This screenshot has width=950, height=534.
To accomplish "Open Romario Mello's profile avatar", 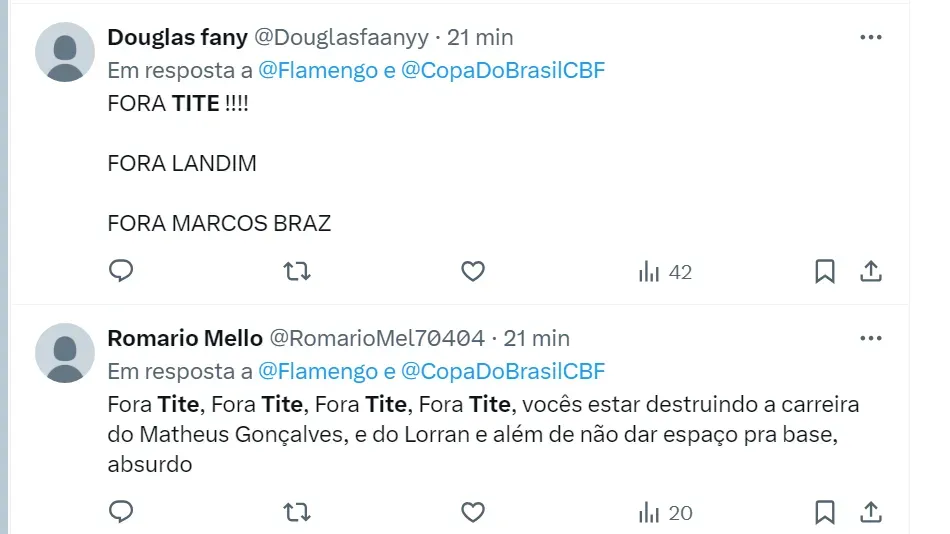I will click(65, 353).
